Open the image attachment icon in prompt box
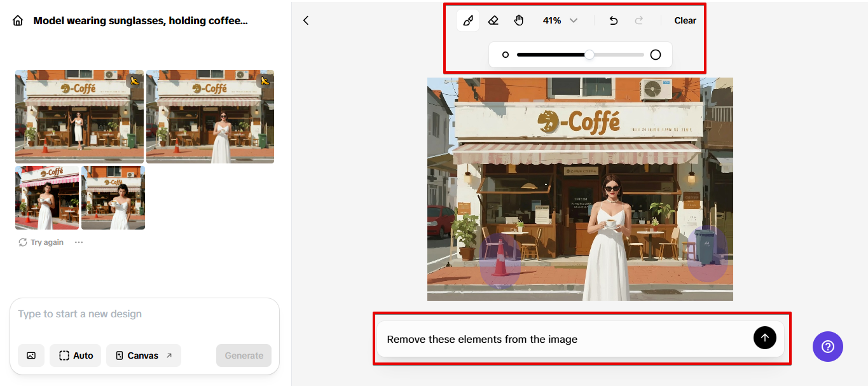The height and width of the screenshot is (386, 868). click(x=31, y=355)
